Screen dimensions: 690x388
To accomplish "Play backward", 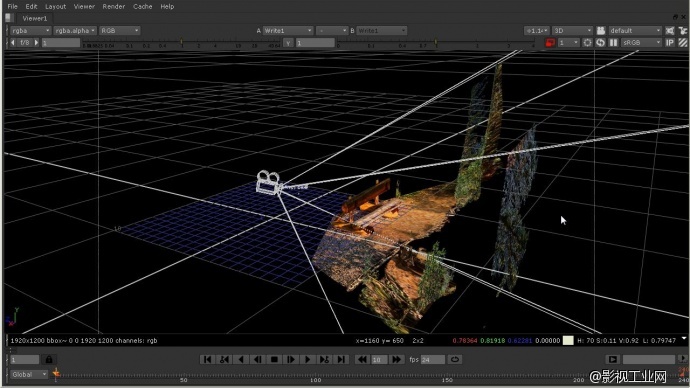I will pos(241,360).
